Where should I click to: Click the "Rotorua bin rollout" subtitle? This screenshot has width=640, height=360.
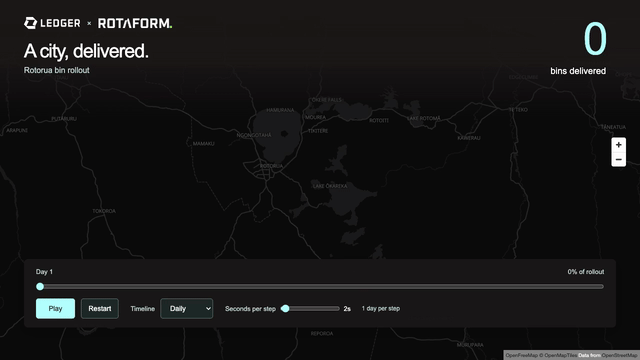56,70
